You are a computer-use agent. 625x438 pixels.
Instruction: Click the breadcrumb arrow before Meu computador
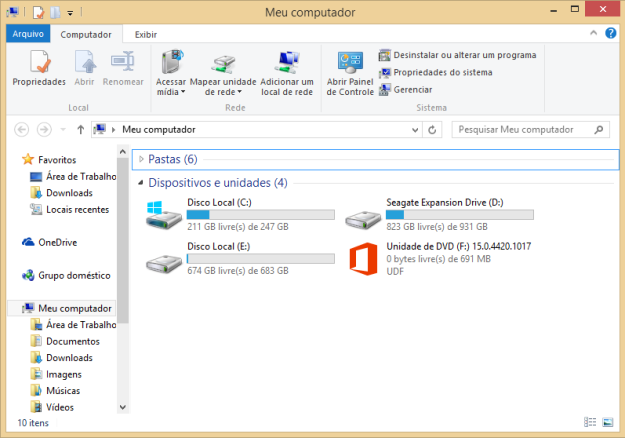(114, 130)
